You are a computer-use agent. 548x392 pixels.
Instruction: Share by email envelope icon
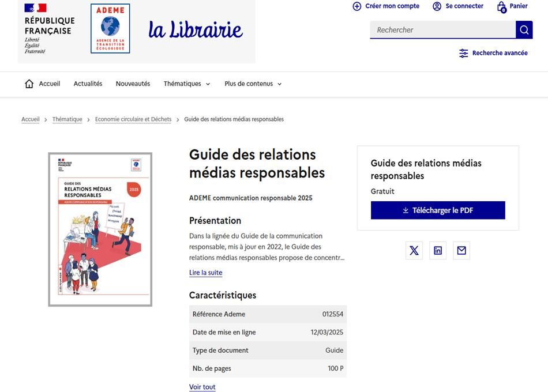(461, 251)
